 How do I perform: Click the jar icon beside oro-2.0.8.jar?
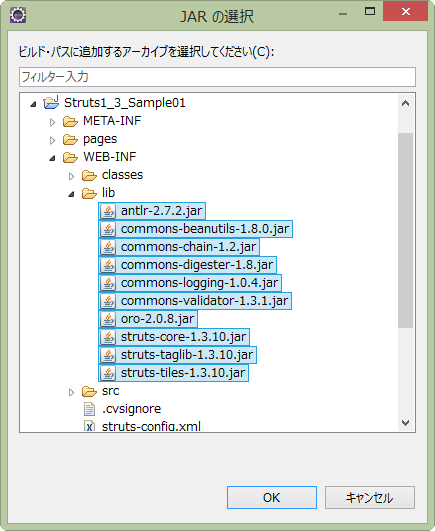[108, 319]
